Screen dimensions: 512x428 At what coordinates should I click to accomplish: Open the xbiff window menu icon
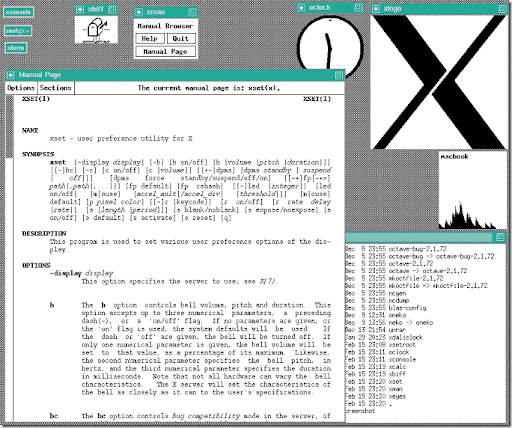coord(80,9)
